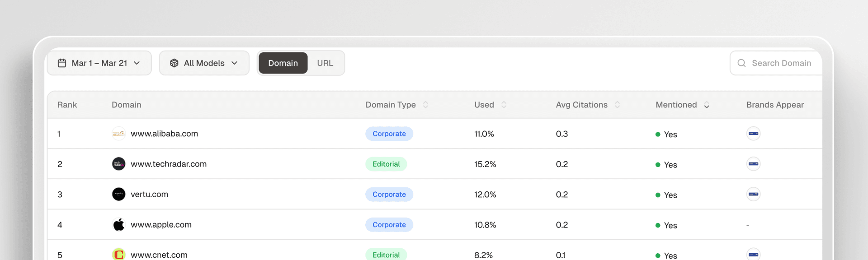
Task: Sort table by Used column
Action: pyautogui.click(x=504, y=105)
